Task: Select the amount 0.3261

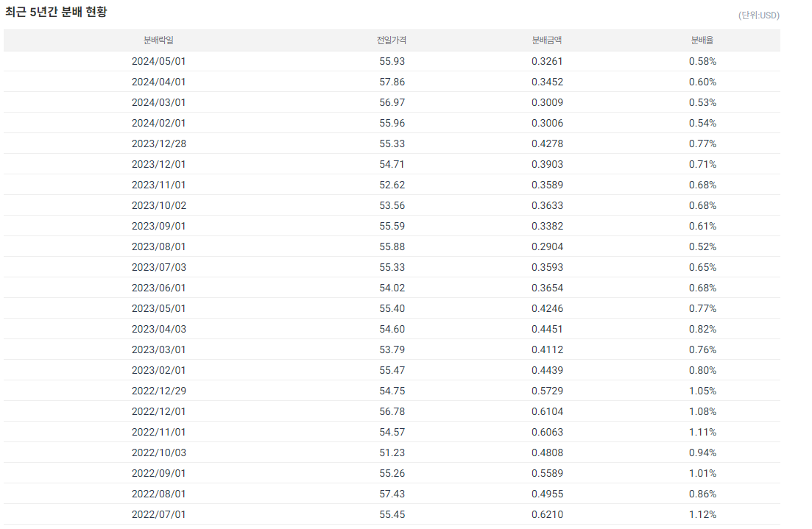Action: pyautogui.click(x=547, y=61)
